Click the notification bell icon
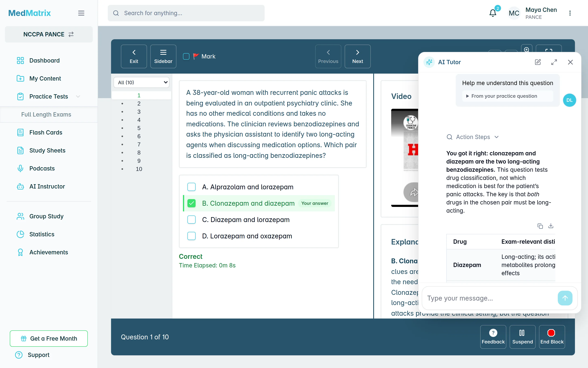The image size is (588, 368). (493, 13)
